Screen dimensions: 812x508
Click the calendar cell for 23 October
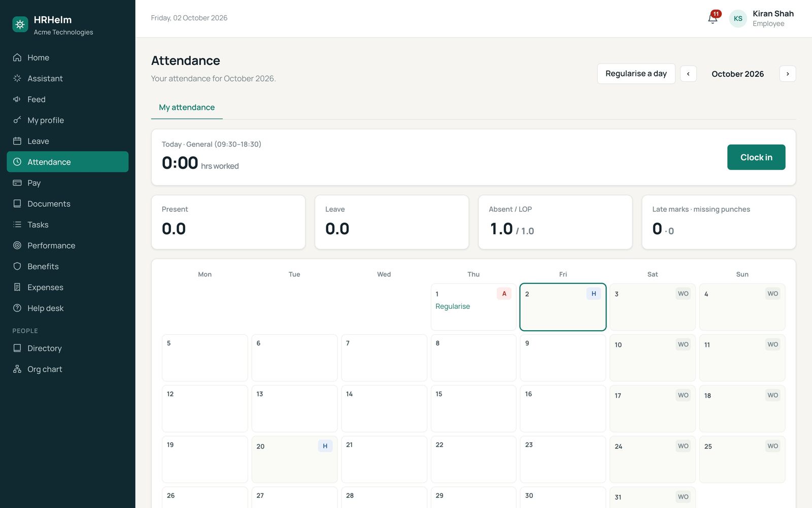[563, 459]
